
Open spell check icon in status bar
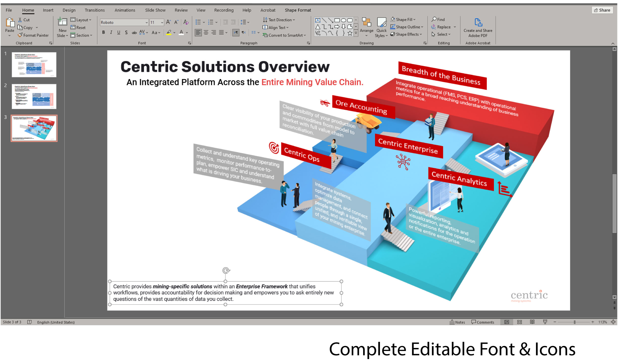pyautogui.click(x=29, y=322)
